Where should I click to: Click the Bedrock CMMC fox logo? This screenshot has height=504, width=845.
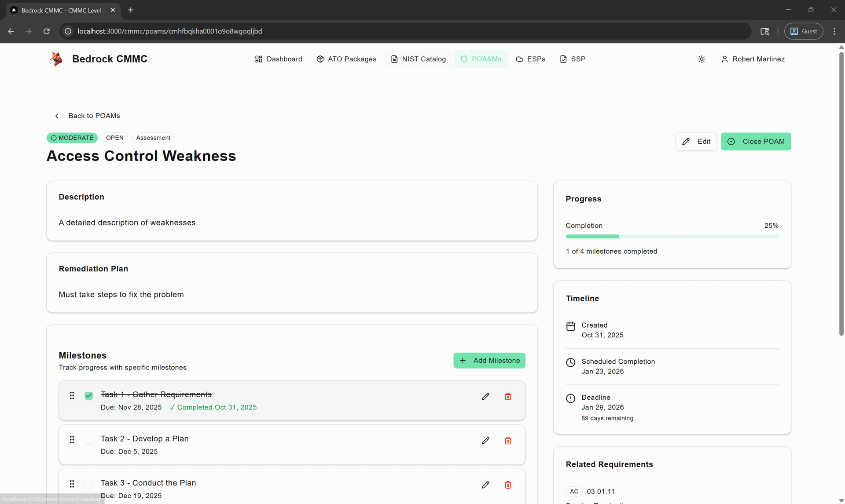56,59
